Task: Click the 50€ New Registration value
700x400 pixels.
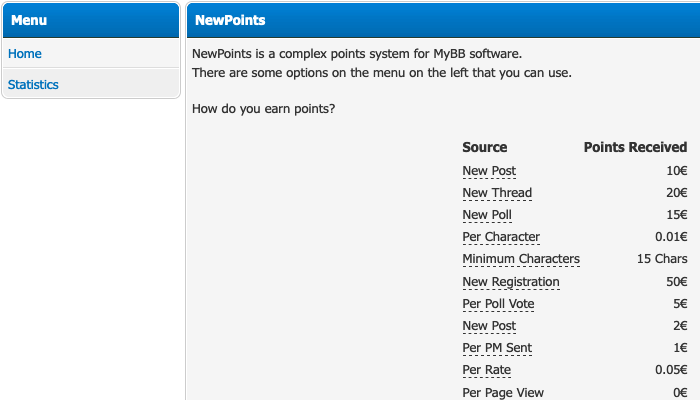Action: click(677, 282)
